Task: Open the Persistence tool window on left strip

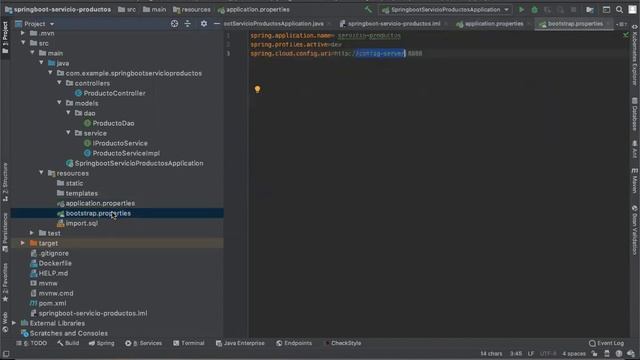Action: 5,233
